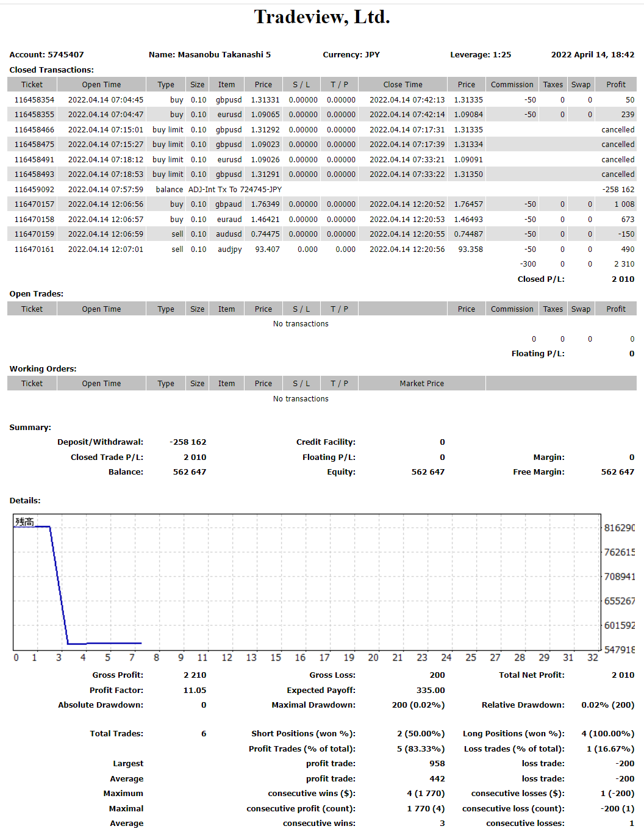The image size is (644, 840).
Task: Click Relative Drawdown value 0.02% (200)
Action: click(608, 705)
